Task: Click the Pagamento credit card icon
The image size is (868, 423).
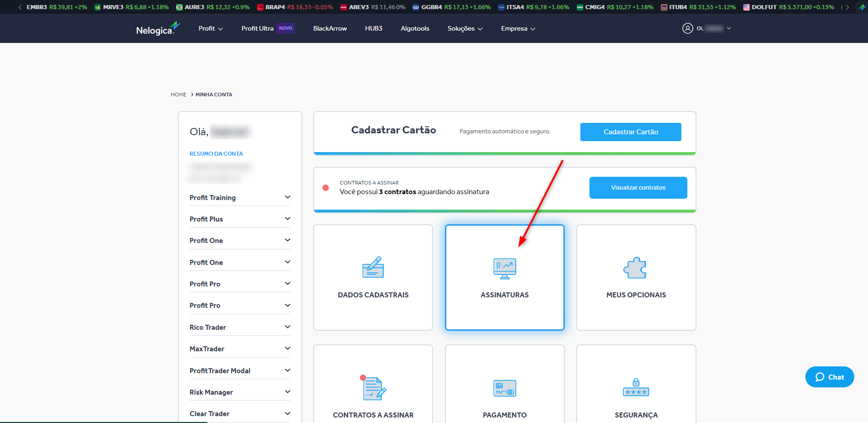Action: (x=505, y=388)
